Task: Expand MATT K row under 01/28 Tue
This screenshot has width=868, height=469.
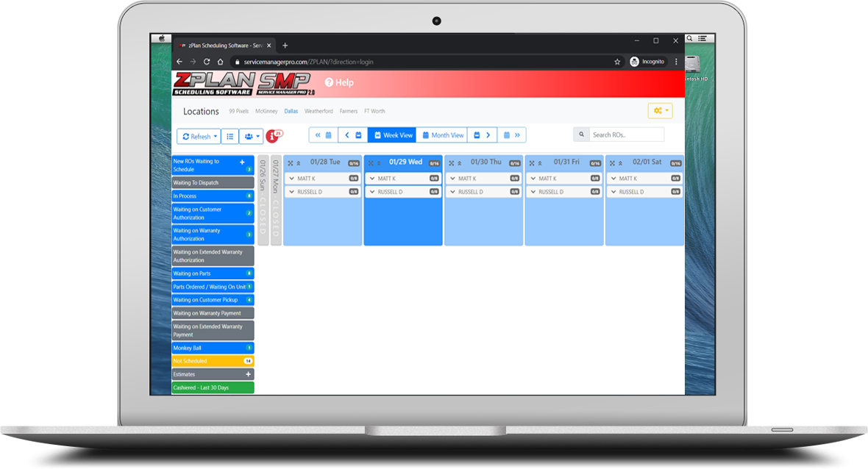Action: pyautogui.click(x=292, y=179)
